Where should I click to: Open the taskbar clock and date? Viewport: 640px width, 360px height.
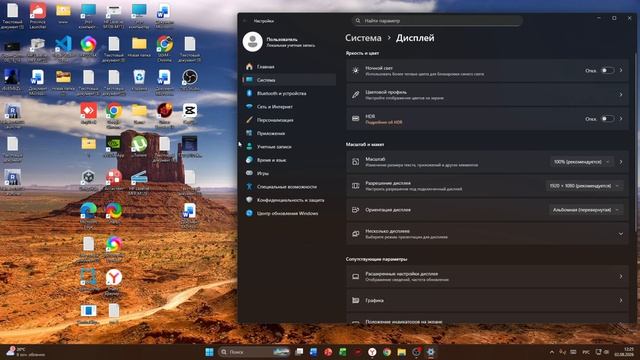625,352
